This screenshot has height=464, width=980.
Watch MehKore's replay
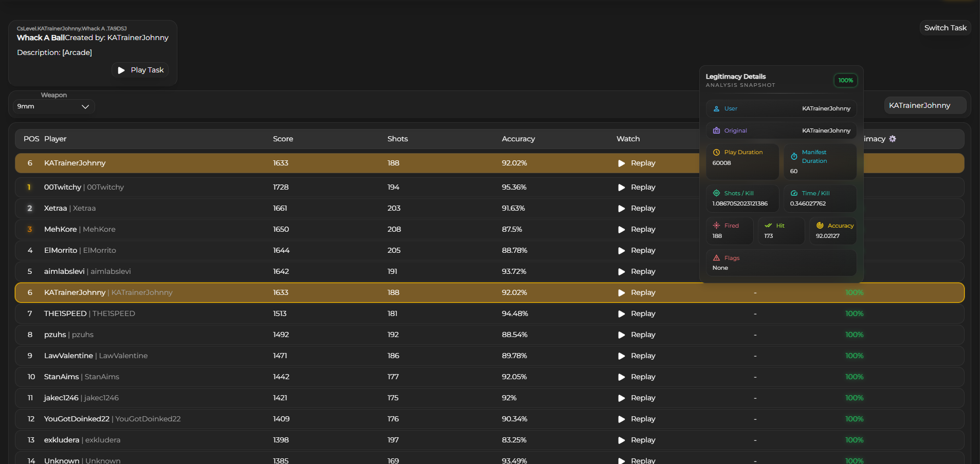click(637, 229)
